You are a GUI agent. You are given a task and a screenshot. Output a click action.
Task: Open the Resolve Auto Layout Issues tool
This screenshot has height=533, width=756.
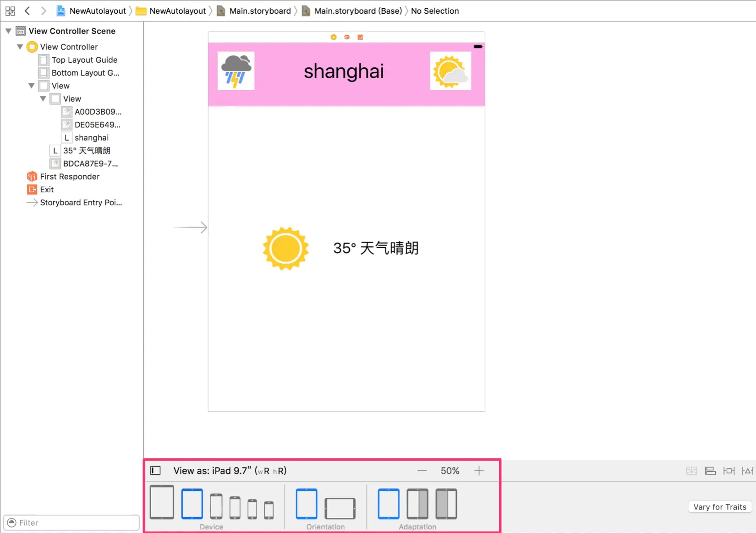(x=747, y=471)
